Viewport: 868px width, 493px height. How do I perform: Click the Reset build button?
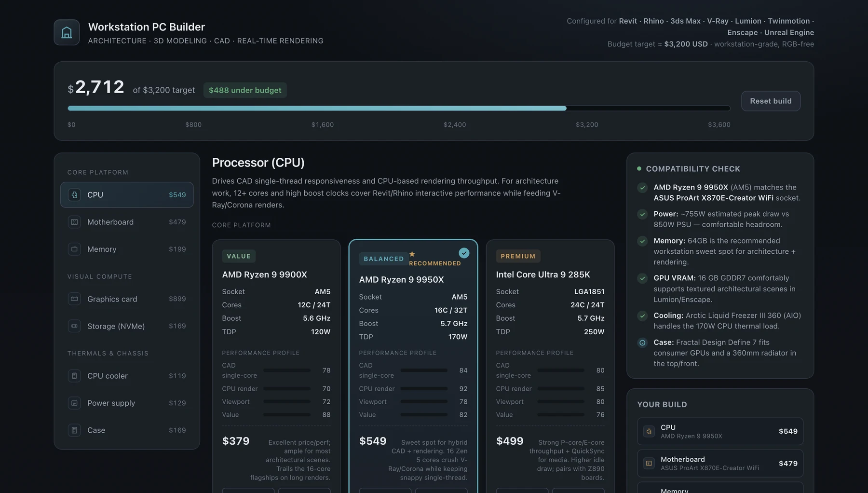coord(771,101)
